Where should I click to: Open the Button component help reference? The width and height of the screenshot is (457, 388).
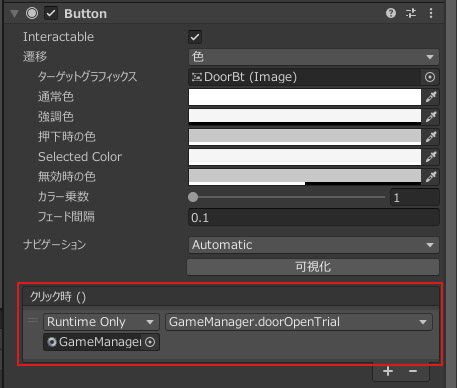(x=391, y=13)
